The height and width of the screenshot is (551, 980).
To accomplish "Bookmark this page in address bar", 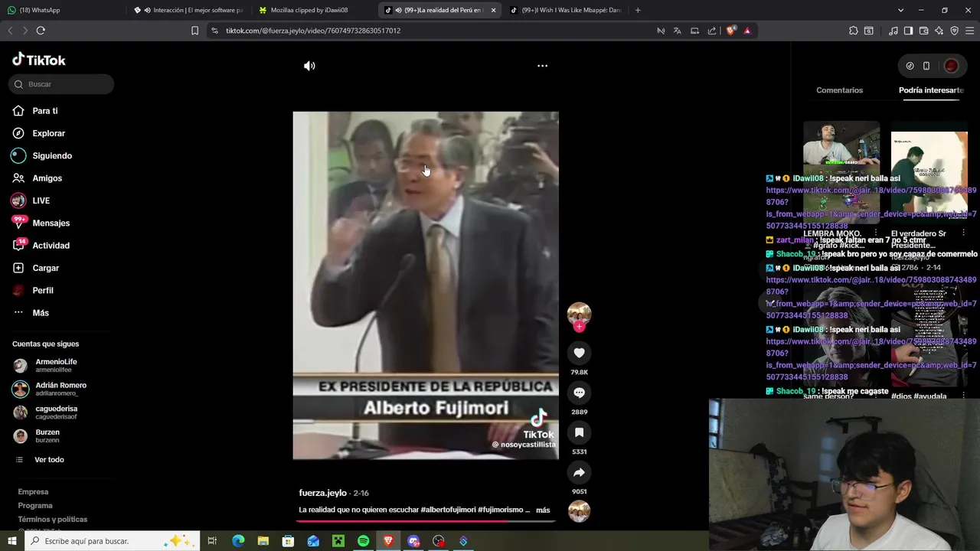I will pos(194,31).
